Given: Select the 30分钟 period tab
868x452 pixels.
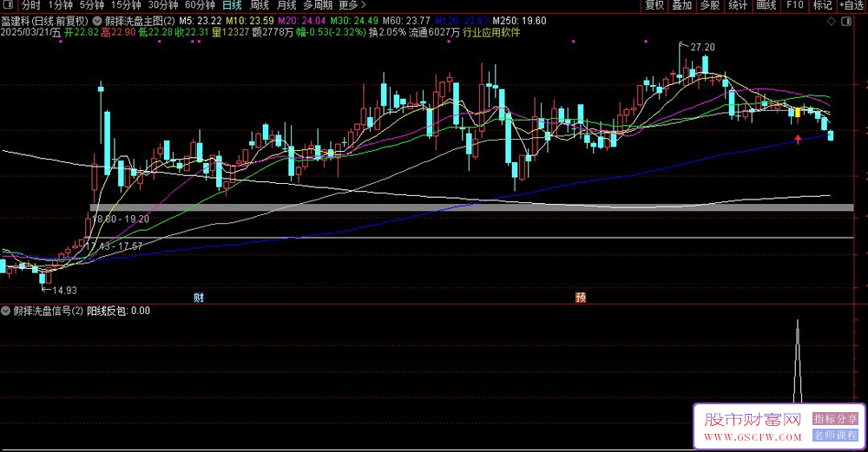Looking at the screenshot, I should point(163,5).
